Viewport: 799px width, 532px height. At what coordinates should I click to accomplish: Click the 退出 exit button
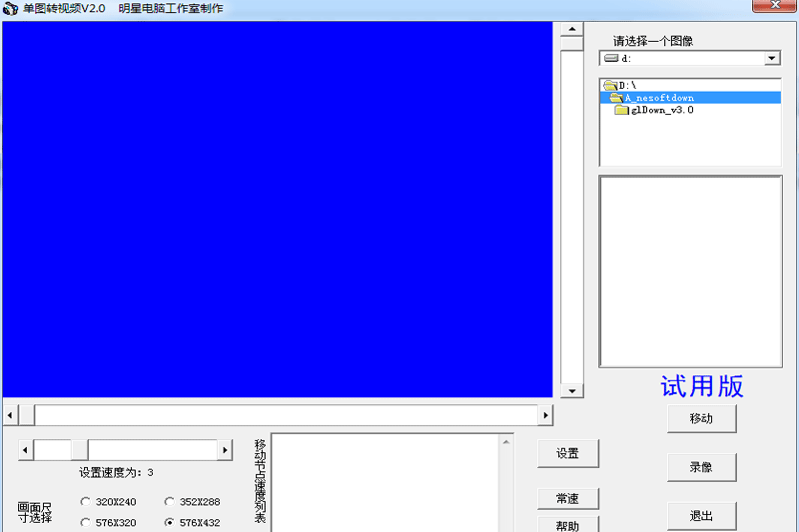(702, 516)
